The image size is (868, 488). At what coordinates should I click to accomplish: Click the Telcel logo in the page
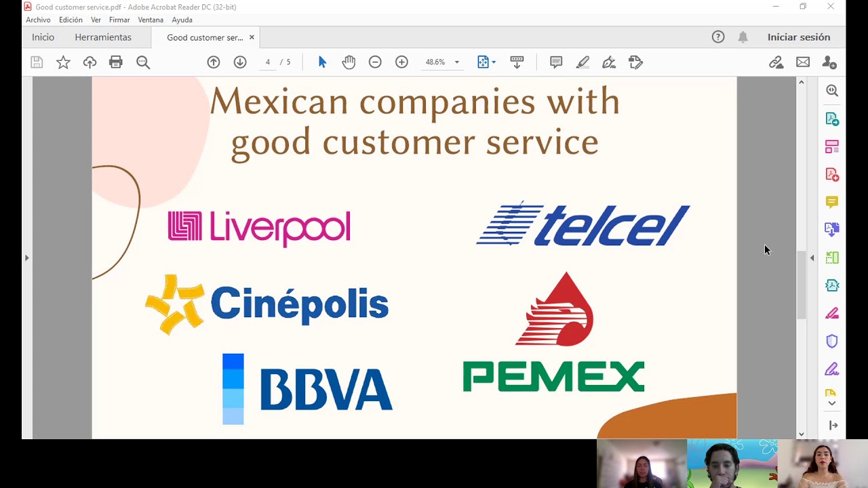583,224
